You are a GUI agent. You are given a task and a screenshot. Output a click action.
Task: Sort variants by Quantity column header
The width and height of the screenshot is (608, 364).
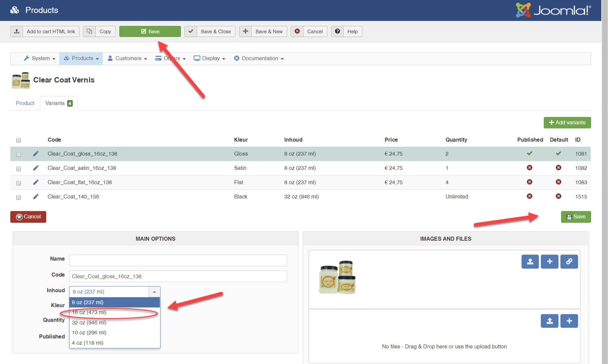(456, 140)
